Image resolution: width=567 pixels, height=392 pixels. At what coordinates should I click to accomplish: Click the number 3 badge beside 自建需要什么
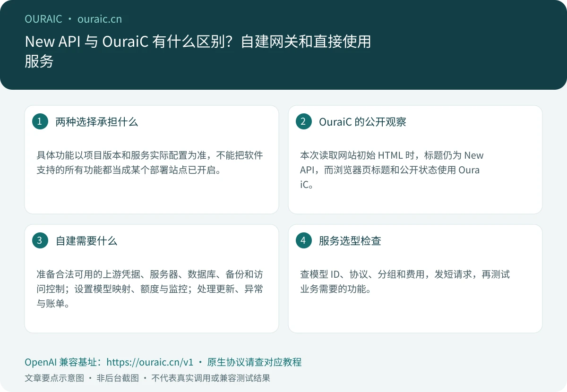point(40,240)
